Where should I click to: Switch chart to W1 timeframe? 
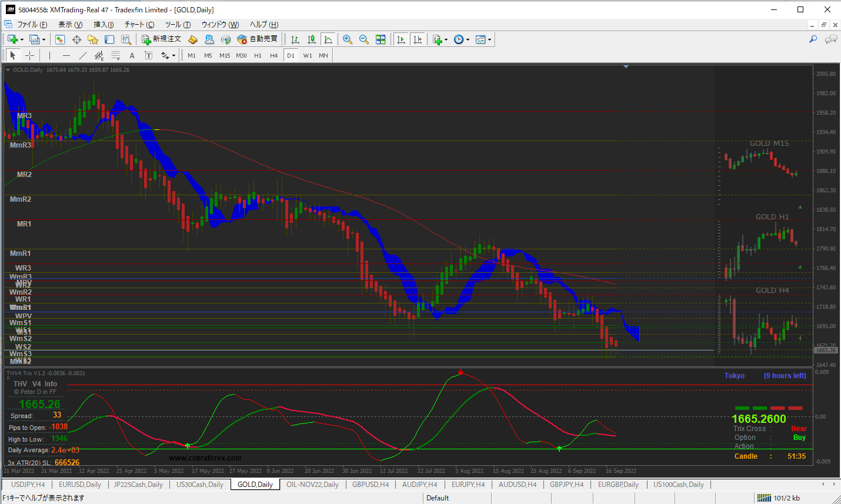(308, 55)
